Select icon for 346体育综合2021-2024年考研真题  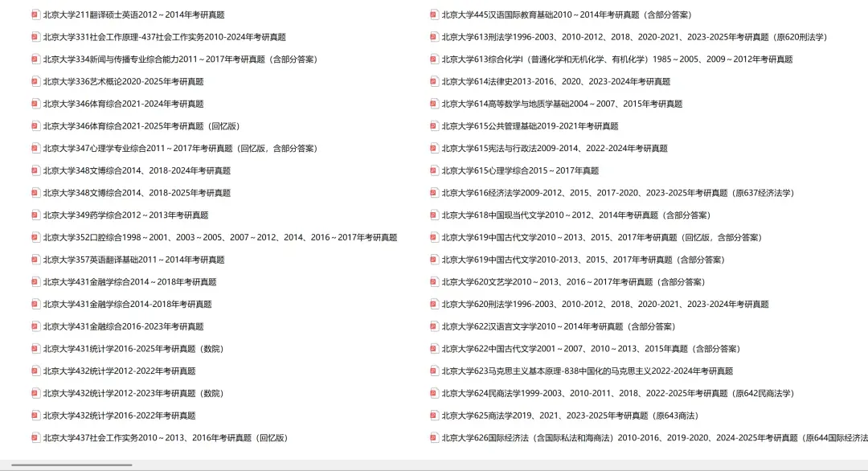click(35, 104)
